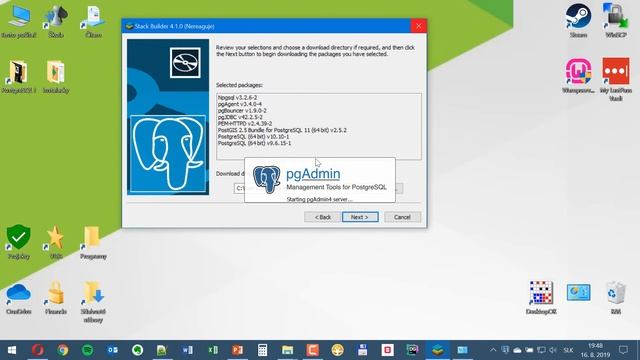
Task: Open Word from the taskbar
Action: click(x=187, y=350)
